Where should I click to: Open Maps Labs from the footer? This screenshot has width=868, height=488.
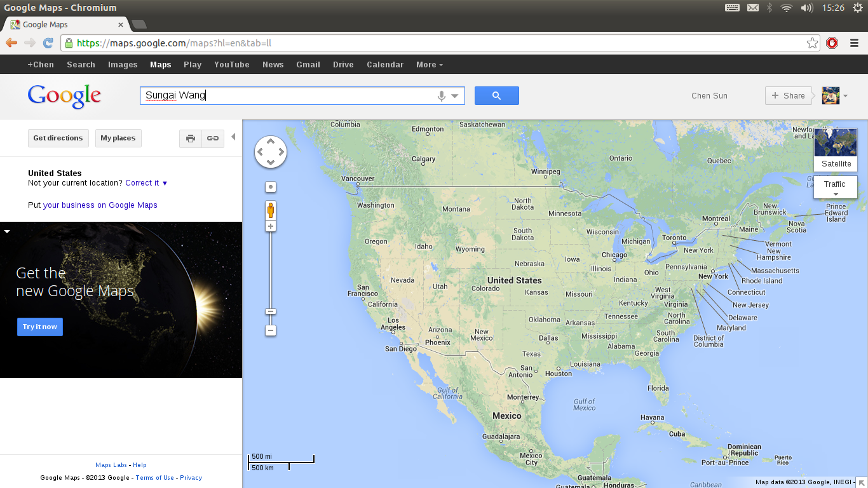111,464
